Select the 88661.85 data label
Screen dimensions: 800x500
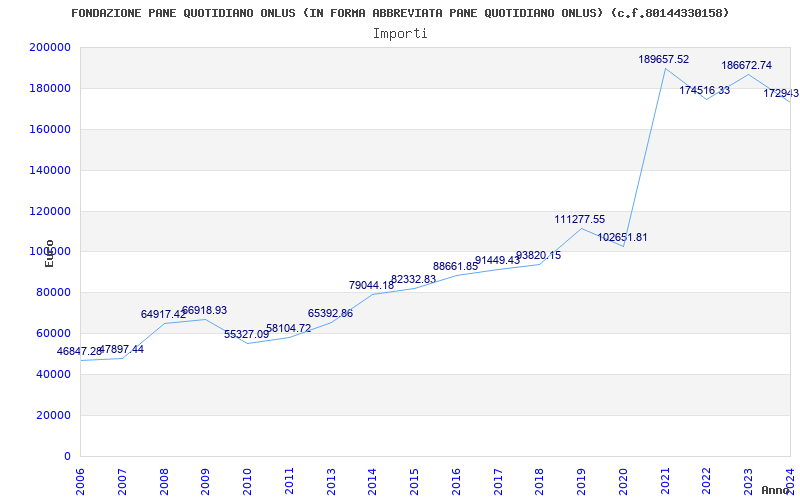(456, 266)
